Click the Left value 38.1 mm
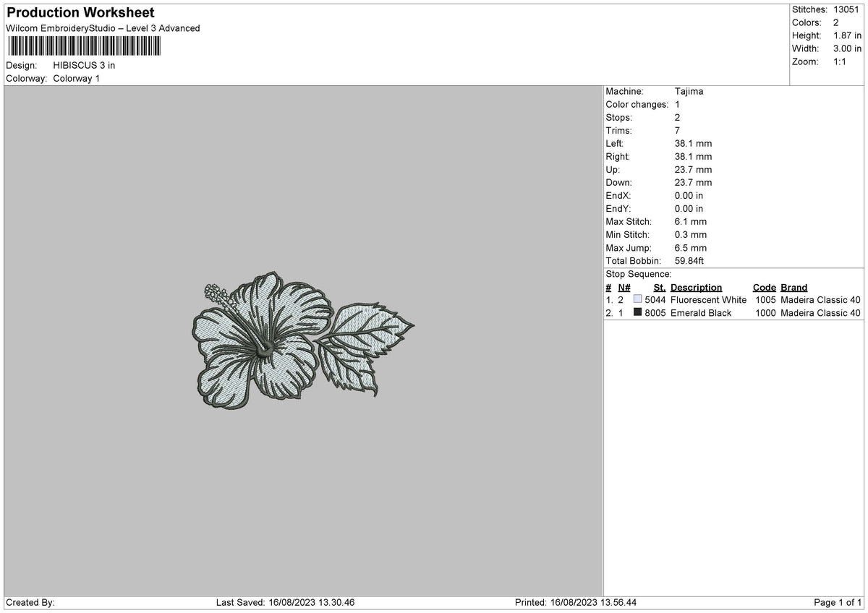The width and height of the screenshot is (868, 613). click(x=693, y=143)
